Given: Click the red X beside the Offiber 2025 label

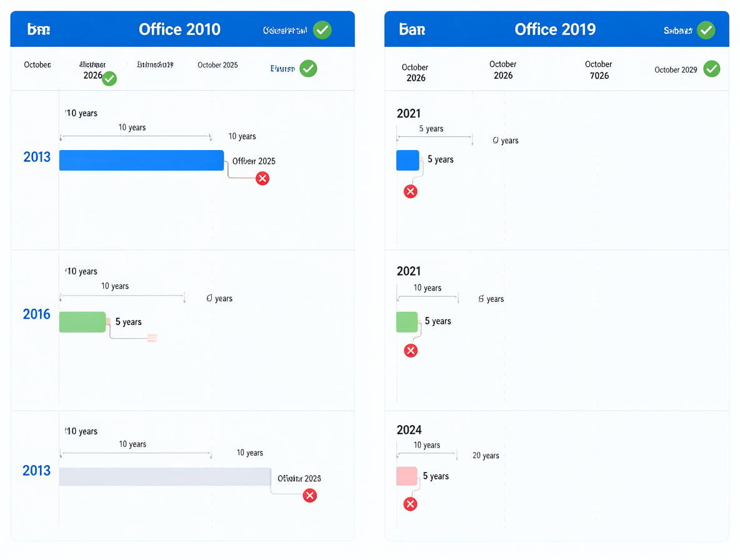Looking at the screenshot, I should (262, 178).
